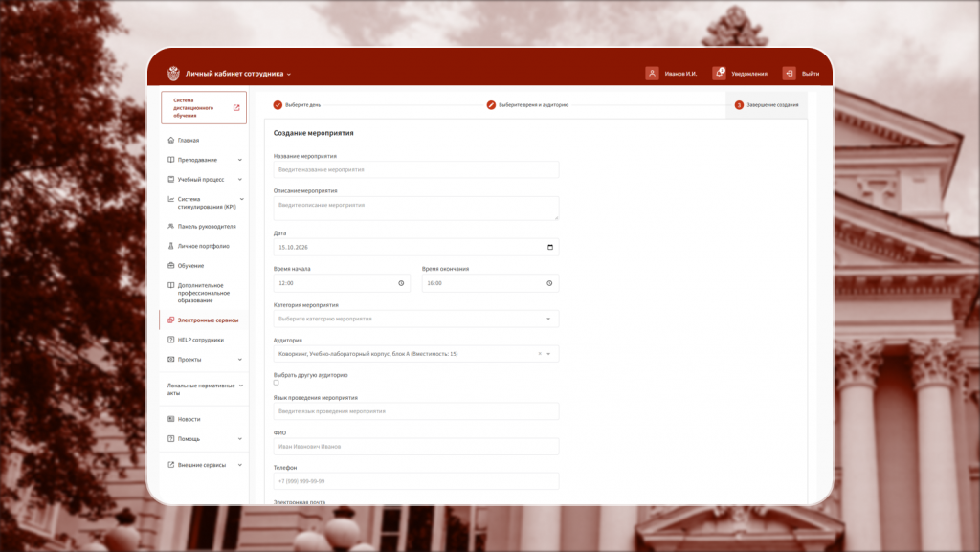Click the Название мероприятия input field
This screenshot has width=980, height=552.
pos(416,170)
